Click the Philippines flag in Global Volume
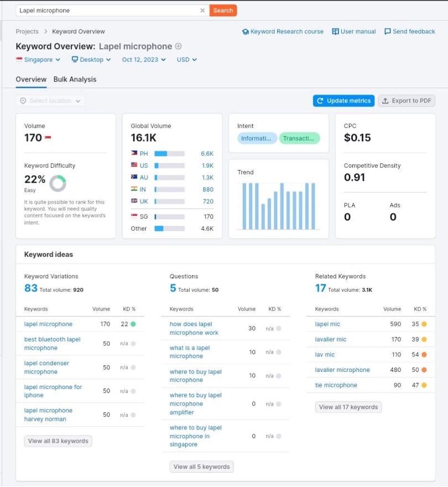 point(134,153)
